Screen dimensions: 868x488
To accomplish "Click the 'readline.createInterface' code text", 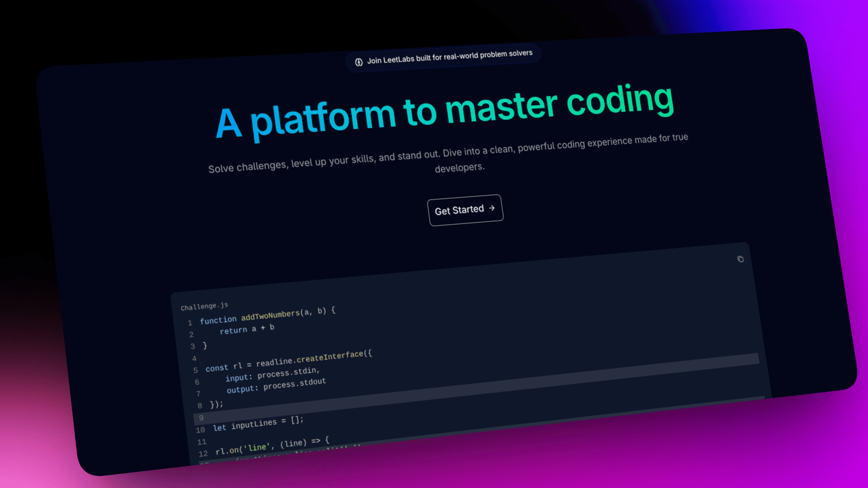I will (314, 358).
